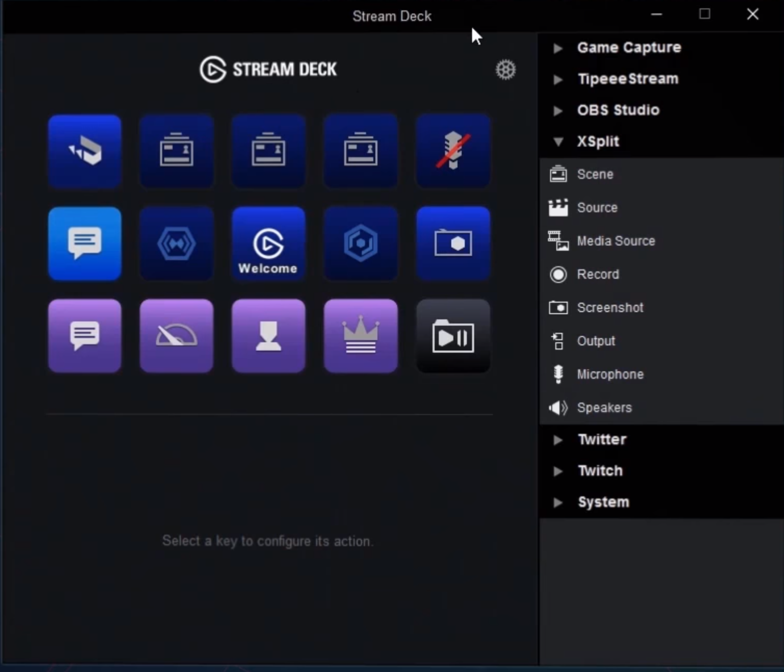Select the Welcome key
Screen dimensions: 784x672
click(x=268, y=243)
